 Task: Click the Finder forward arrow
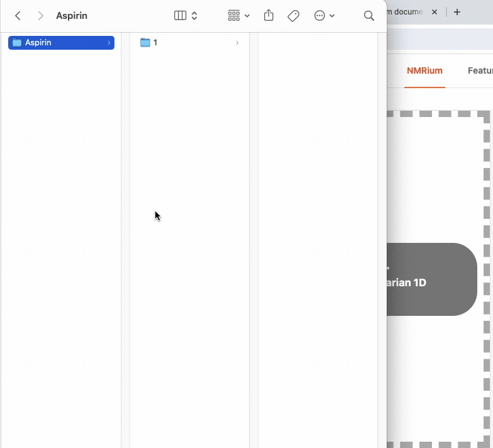point(40,16)
